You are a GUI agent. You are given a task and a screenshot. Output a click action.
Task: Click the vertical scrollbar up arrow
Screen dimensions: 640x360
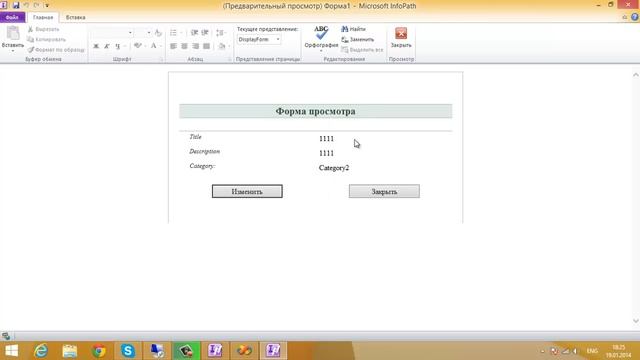[x=636, y=75]
